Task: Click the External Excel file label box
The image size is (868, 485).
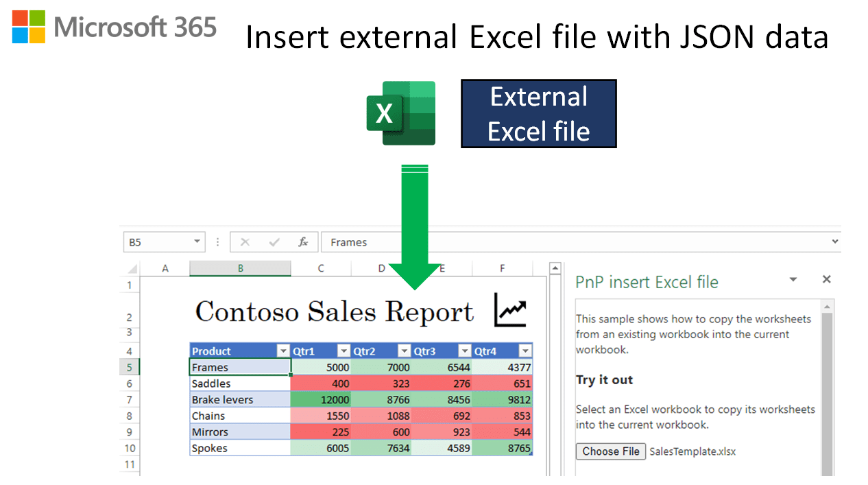Action: coord(538,113)
